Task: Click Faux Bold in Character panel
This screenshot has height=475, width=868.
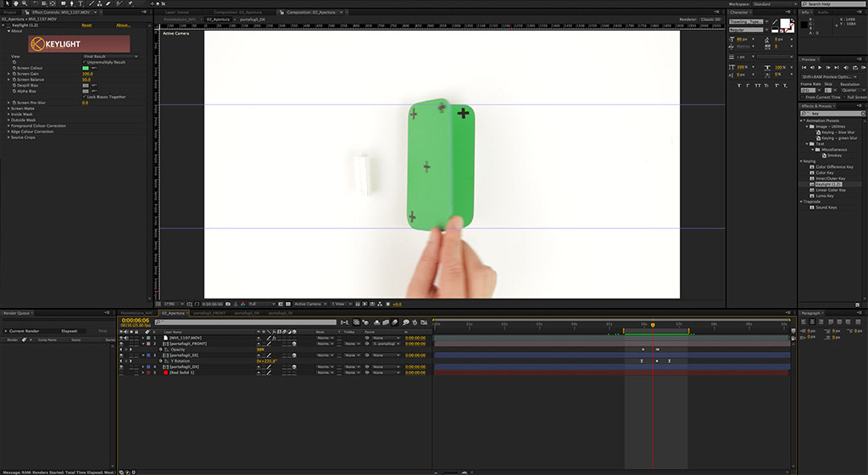Action: tap(739, 86)
